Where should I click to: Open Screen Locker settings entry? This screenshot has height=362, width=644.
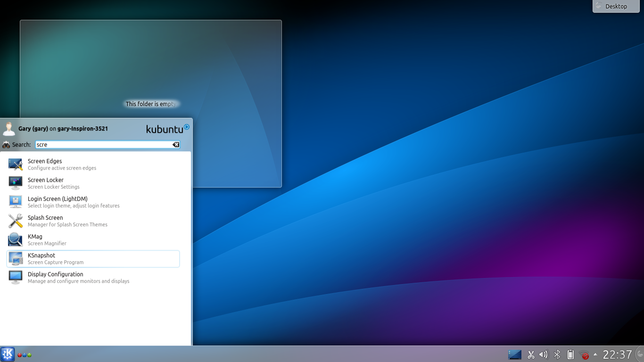point(93,183)
